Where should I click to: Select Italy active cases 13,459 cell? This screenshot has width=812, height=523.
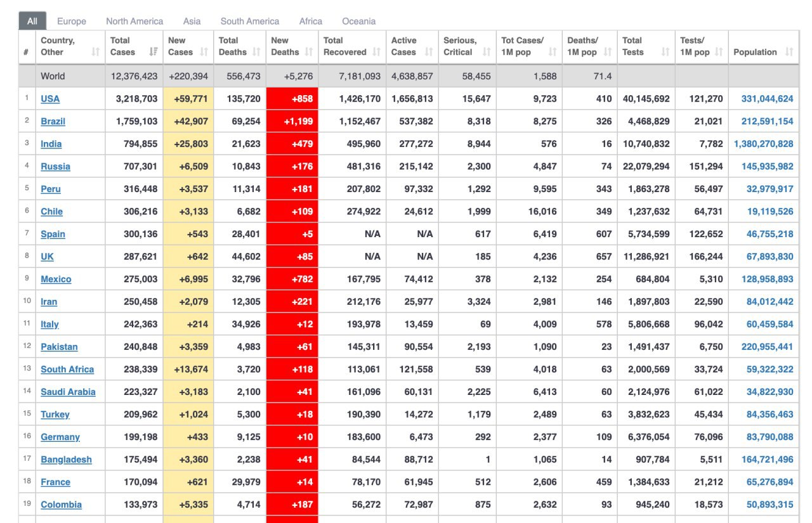[x=411, y=325]
